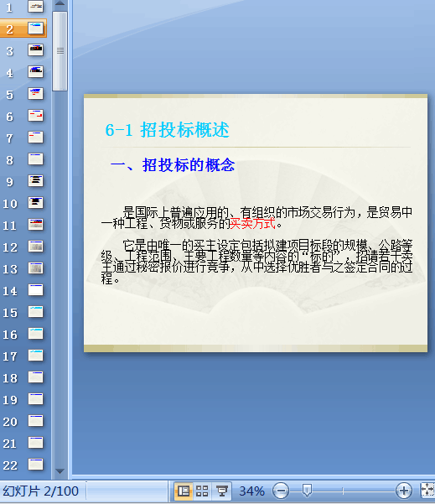Select slide 11 thumbnail
Screen dimensions: 435x504
36,225
